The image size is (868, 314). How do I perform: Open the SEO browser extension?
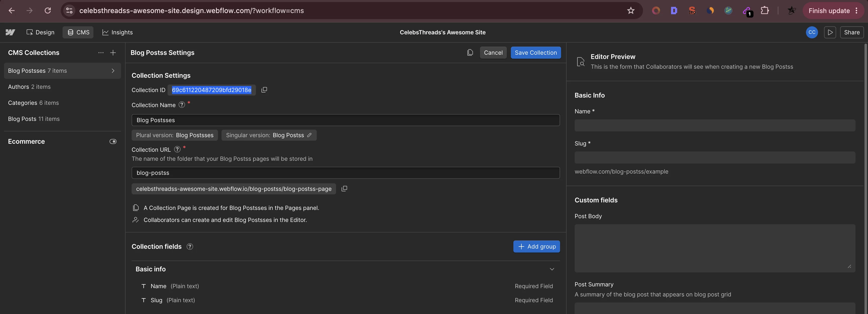pos(692,11)
